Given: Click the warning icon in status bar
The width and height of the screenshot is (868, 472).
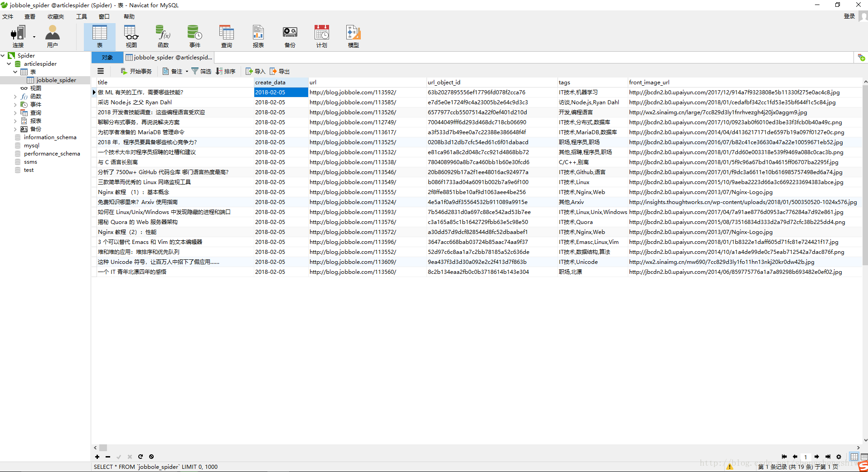Looking at the screenshot, I should (x=730, y=467).
